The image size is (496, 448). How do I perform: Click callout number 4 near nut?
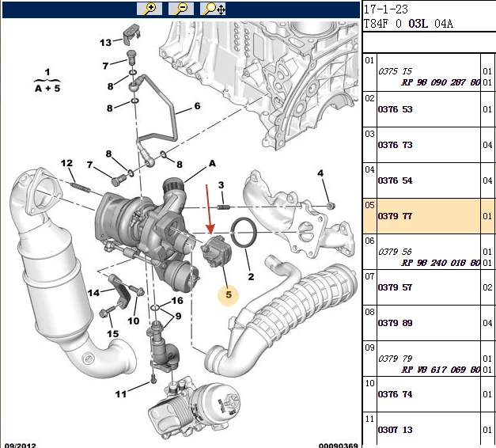[x=320, y=173]
